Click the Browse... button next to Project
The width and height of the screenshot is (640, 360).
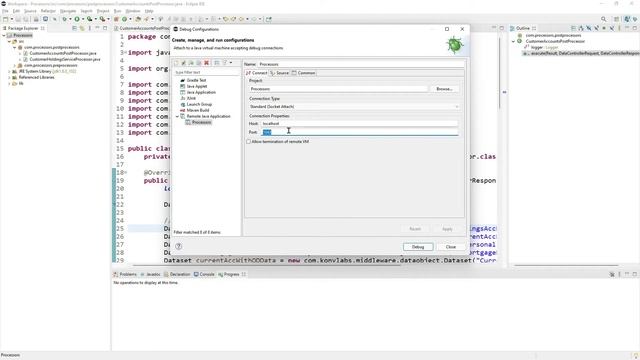tap(444, 89)
